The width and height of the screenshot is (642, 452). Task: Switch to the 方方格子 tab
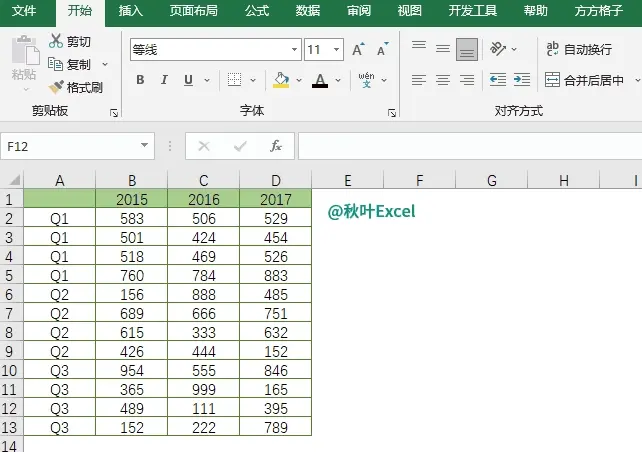click(599, 11)
